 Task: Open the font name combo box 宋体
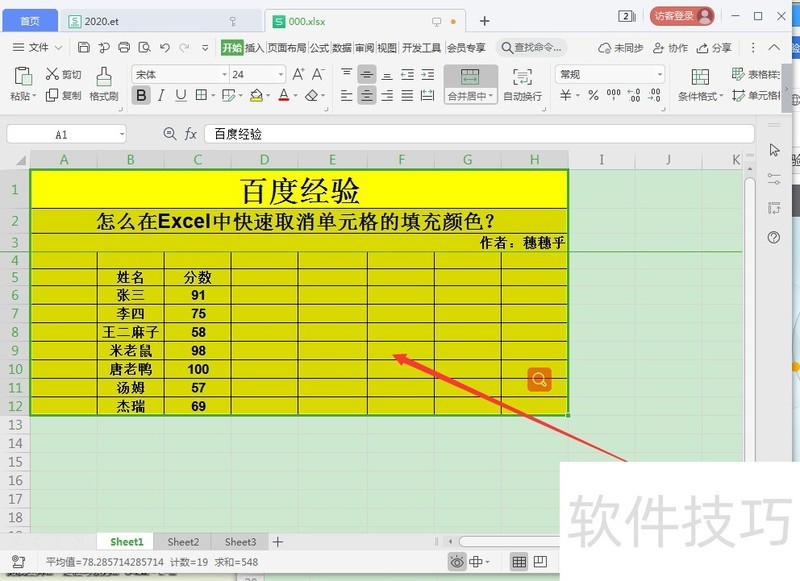[x=181, y=74]
